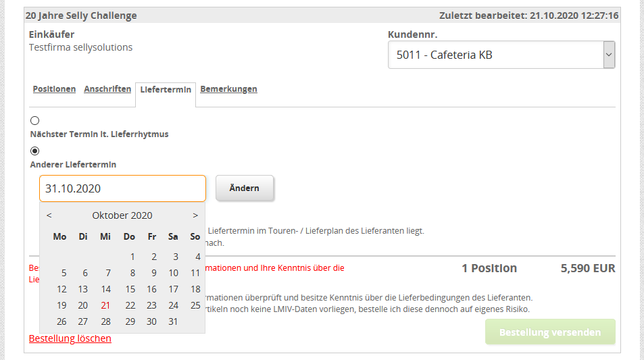This screenshot has width=644, height=360.
Task: Choose day 26 in the calendar
Action: (x=61, y=322)
